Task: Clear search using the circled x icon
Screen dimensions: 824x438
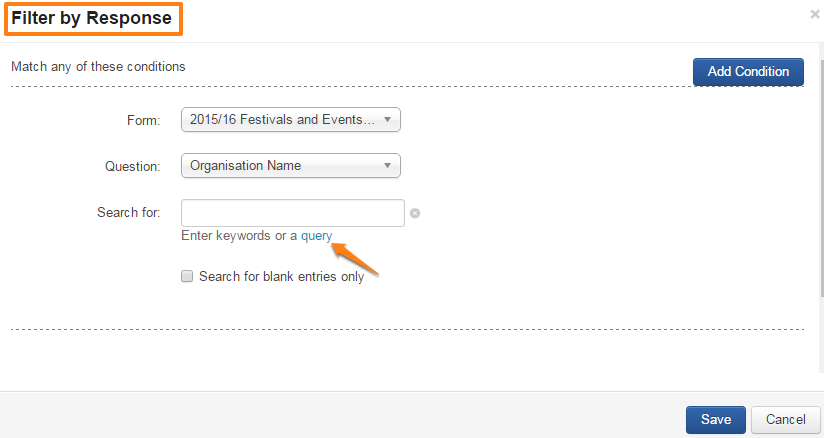Action: tap(415, 213)
